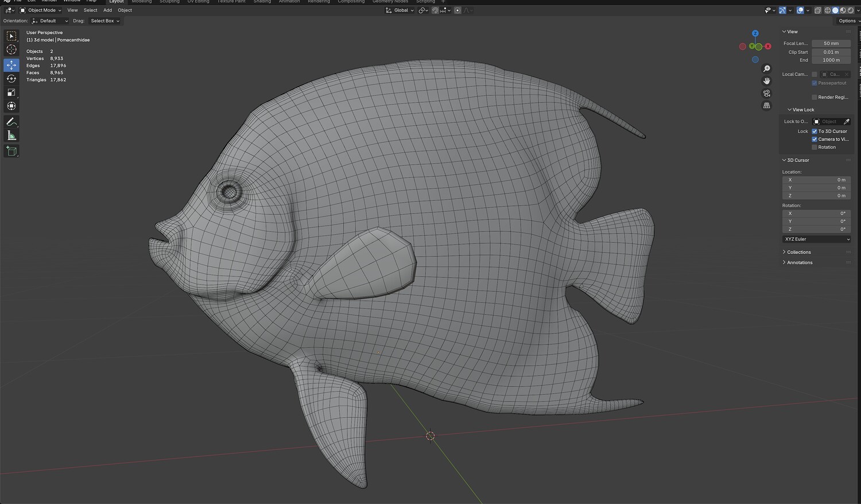Click the 3D Cursor Rotation Z field
Image resolution: width=861 pixels, height=504 pixels.
point(817,230)
